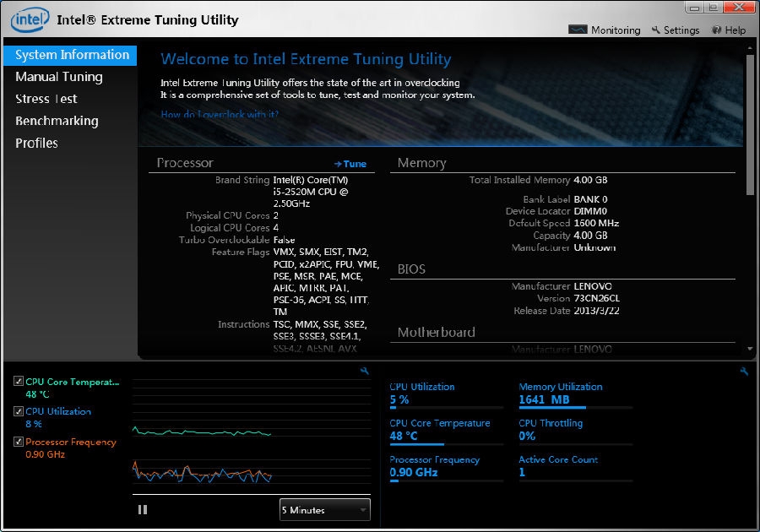This screenshot has width=760, height=532.
Task: Open Settings from the top bar
Action: point(676,30)
